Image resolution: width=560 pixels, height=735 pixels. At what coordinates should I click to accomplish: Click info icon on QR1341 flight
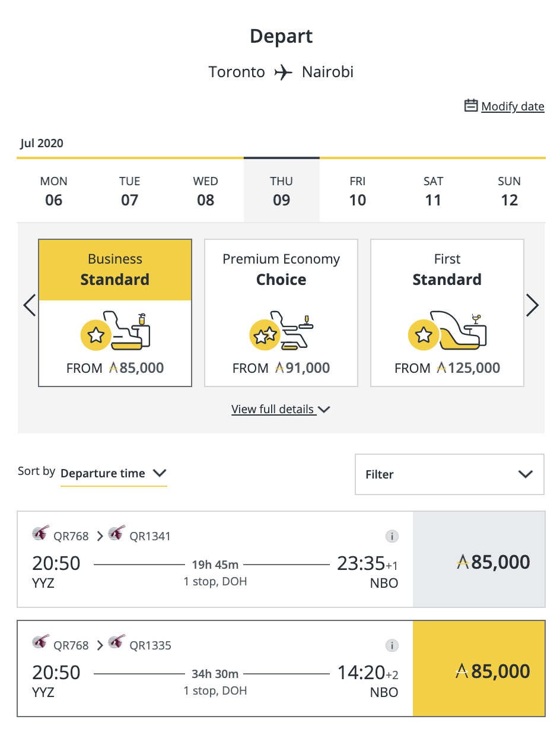[x=392, y=536]
